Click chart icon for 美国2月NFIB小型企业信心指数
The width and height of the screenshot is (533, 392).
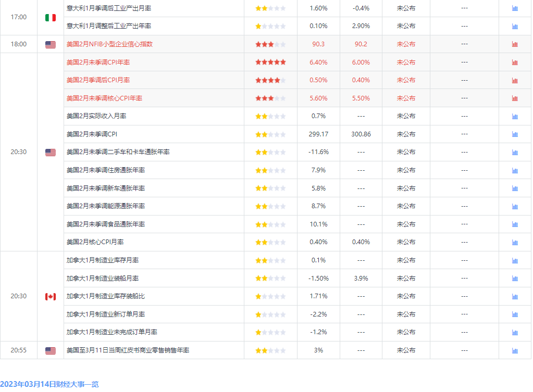pyautogui.click(x=515, y=44)
